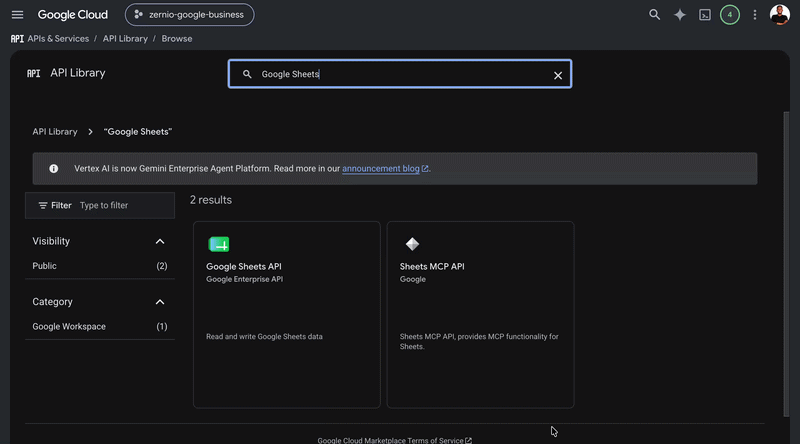Screen dimensions: 800x444
Task: Click "Google Enterprise API" subtitle
Action: [244, 279]
